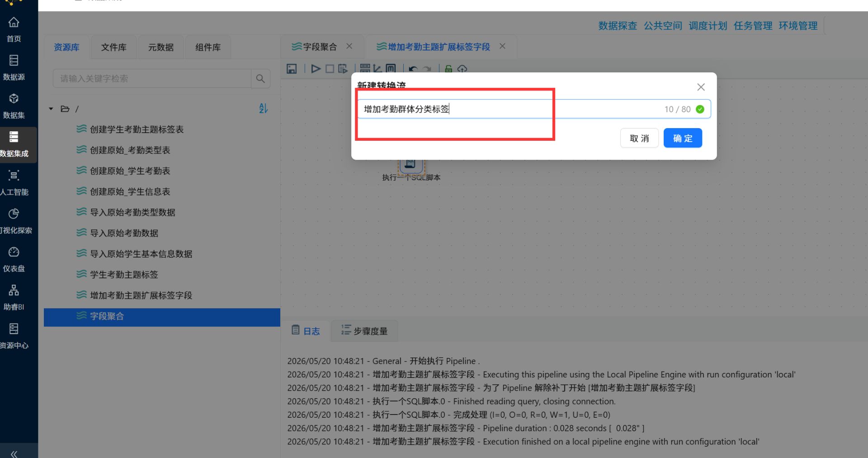Open the 任务管理 link
The image size is (868, 458).
(753, 26)
